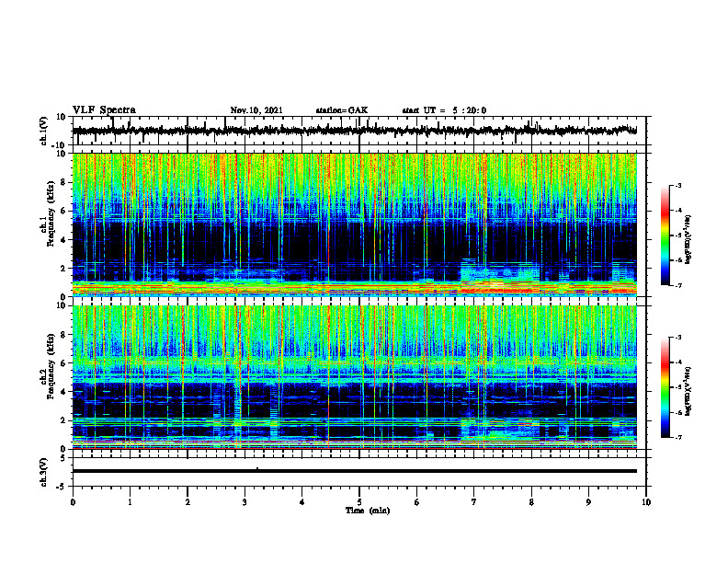728x563 pixels.
Task: Click the ch.1 spectrogram color bar
Action: click(x=665, y=236)
